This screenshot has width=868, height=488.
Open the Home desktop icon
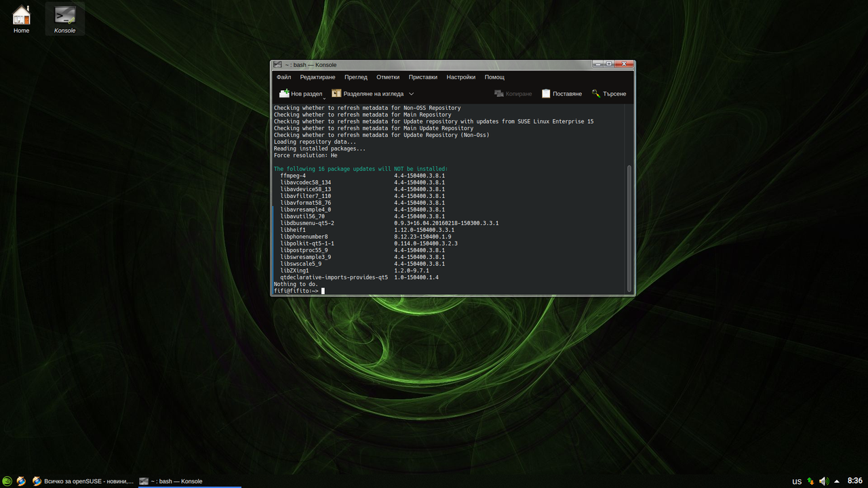(x=22, y=19)
